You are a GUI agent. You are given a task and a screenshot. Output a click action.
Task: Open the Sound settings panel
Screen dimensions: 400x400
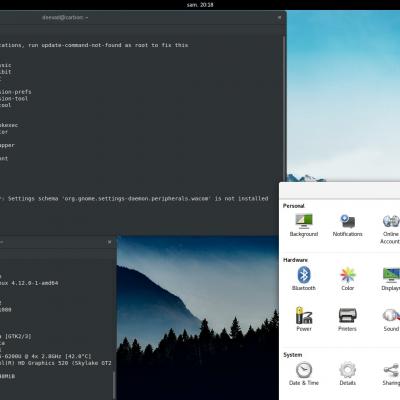click(x=391, y=319)
